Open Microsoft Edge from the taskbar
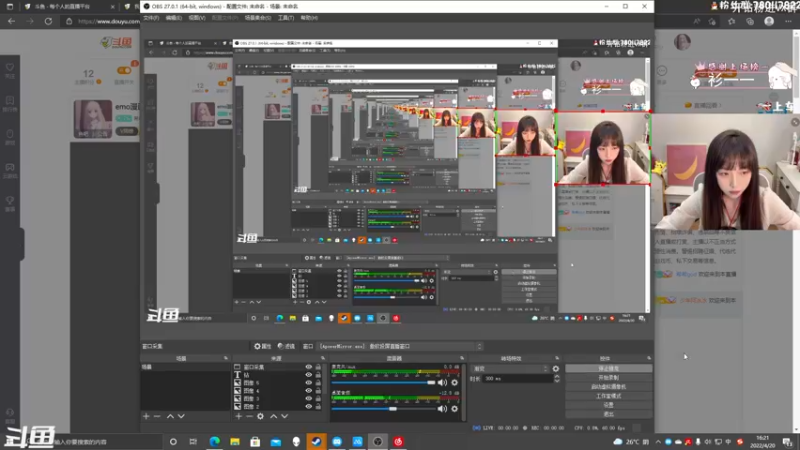The image size is (800, 450). point(214,441)
